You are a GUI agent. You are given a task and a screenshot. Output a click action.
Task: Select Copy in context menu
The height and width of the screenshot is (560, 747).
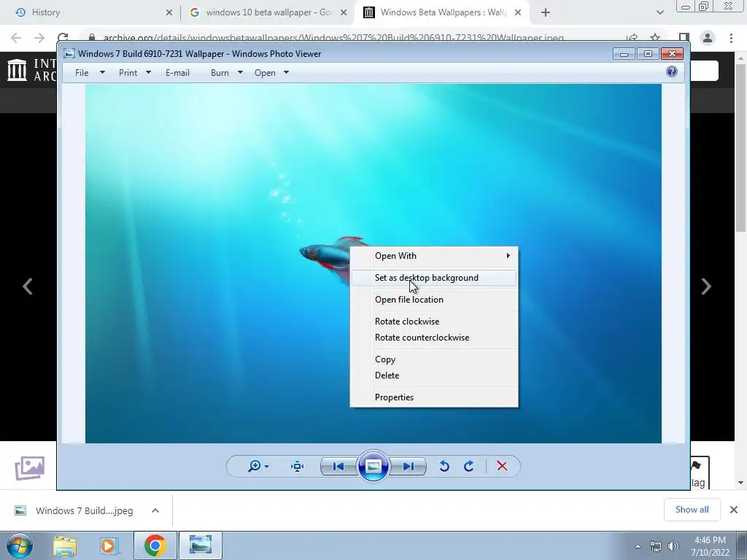click(x=433, y=359)
